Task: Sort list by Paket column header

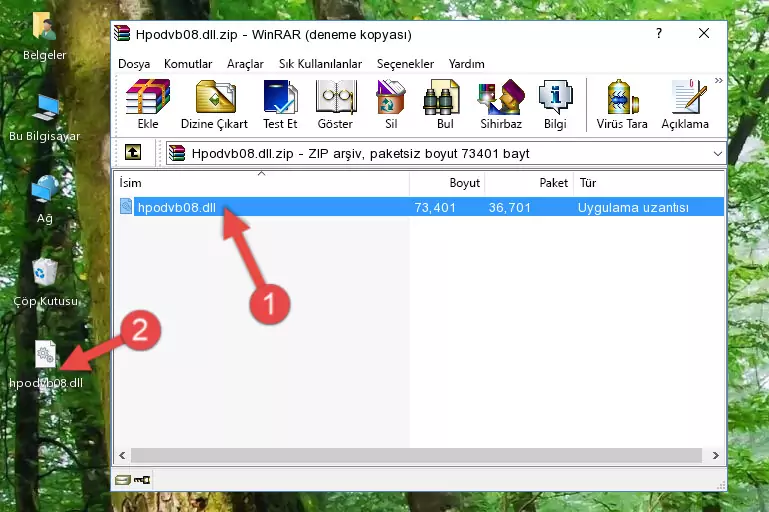Action: pyautogui.click(x=529, y=183)
